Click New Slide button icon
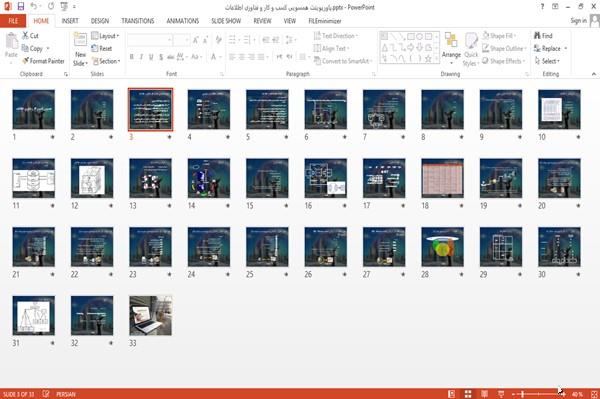Screen dimensions: 600x399 click(x=80, y=40)
